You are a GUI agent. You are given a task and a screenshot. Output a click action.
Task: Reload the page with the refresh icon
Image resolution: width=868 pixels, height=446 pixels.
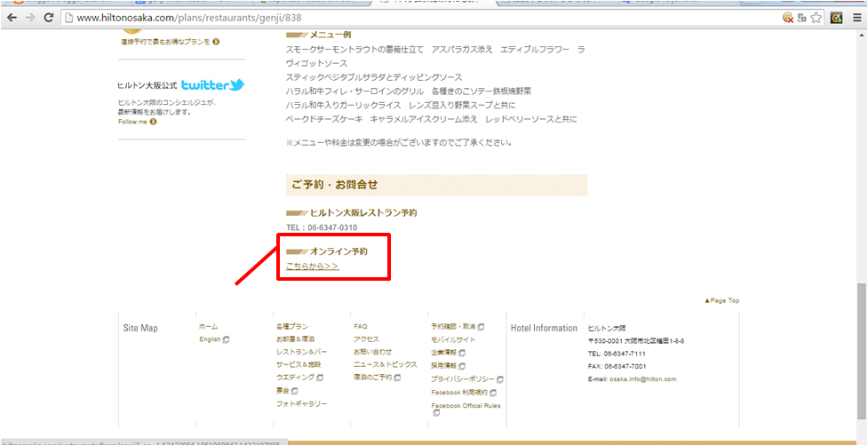[48, 18]
